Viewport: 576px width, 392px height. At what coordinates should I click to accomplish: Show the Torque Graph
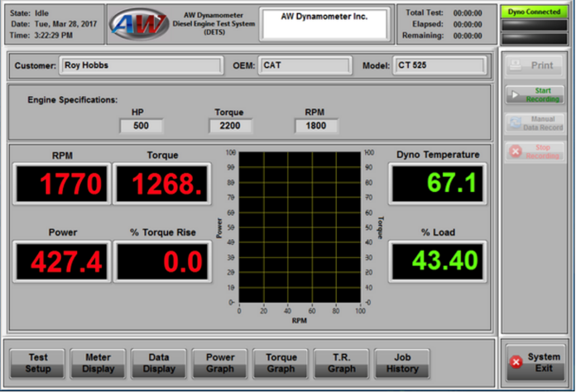point(281,363)
